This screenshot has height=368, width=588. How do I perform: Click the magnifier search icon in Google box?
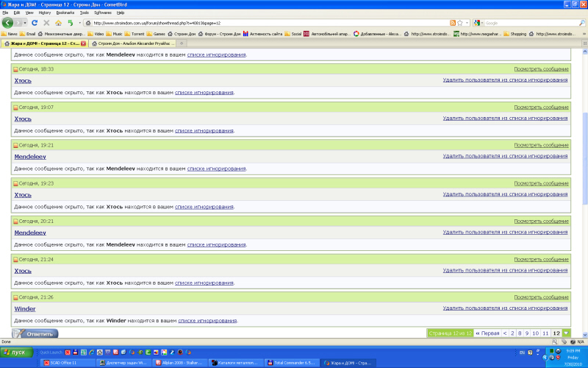pyautogui.click(x=581, y=23)
